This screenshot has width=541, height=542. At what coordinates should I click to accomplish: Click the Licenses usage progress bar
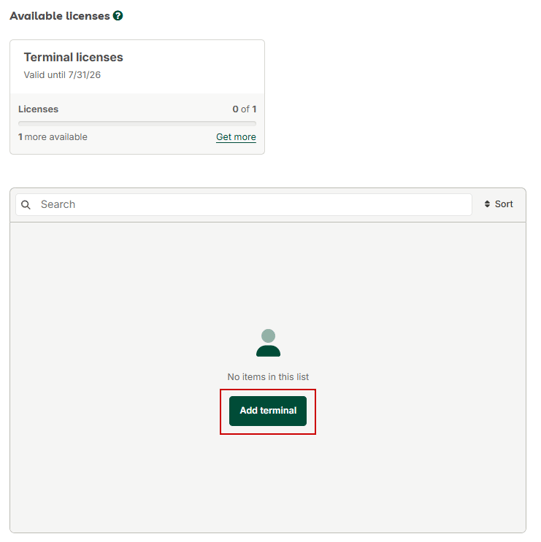(x=137, y=123)
